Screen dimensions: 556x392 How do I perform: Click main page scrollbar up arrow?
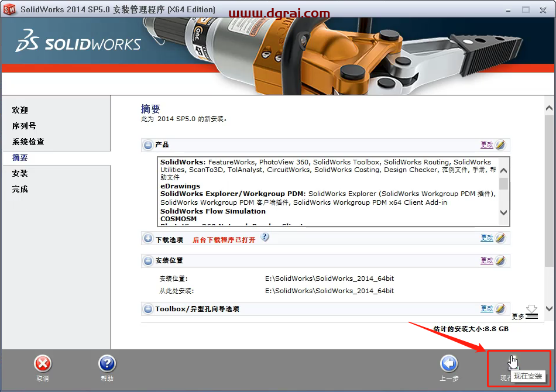549,108
